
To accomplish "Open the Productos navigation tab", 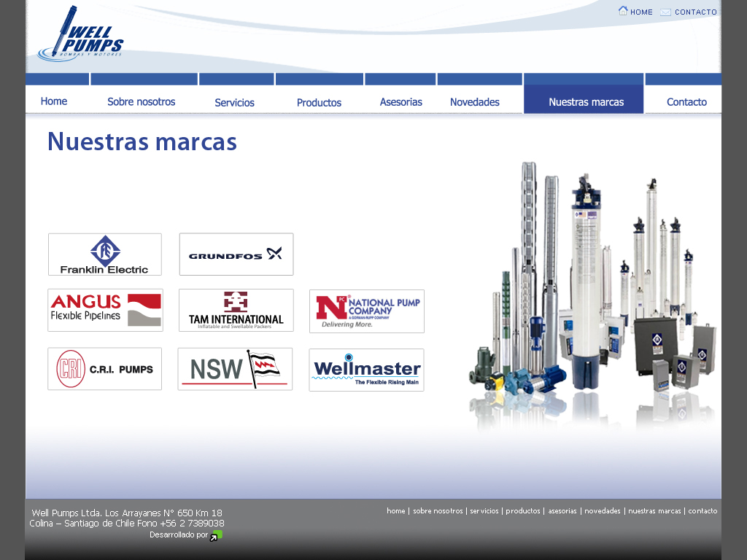I will click(319, 103).
